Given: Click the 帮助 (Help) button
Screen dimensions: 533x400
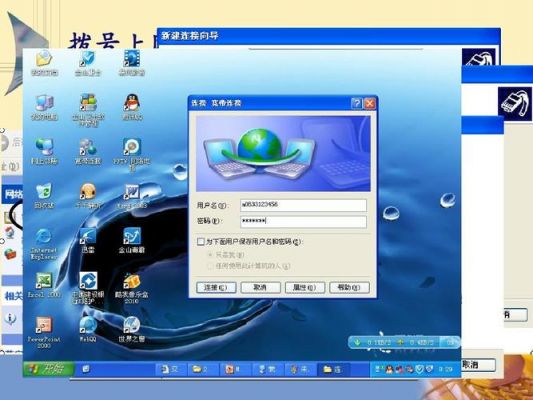Looking at the screenshot, I should coord(349,288).
